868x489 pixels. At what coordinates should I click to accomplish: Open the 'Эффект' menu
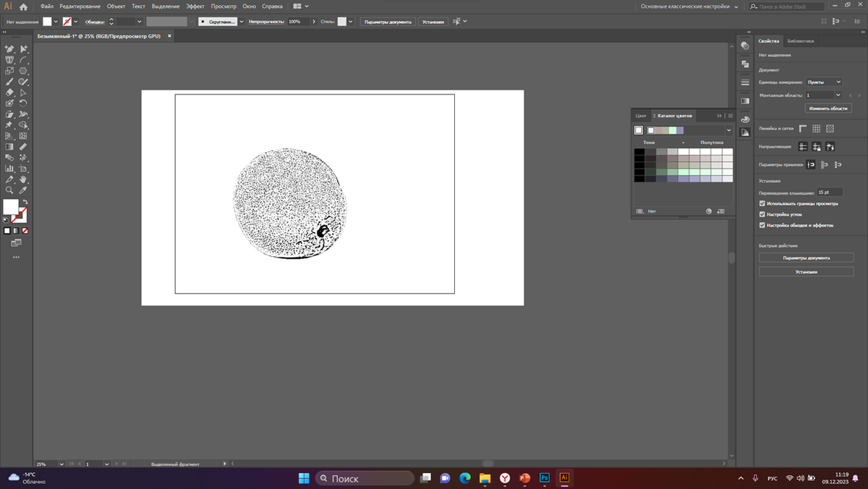195,7
